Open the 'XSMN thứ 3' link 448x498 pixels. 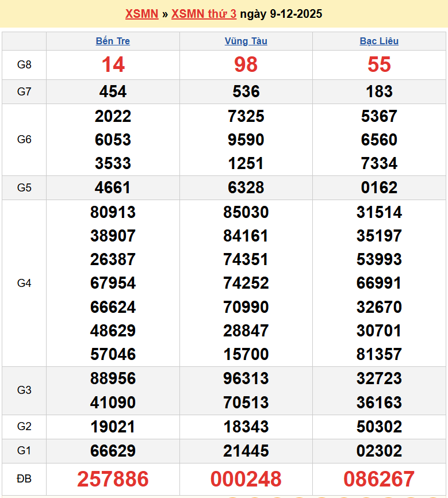coord(204,14)
